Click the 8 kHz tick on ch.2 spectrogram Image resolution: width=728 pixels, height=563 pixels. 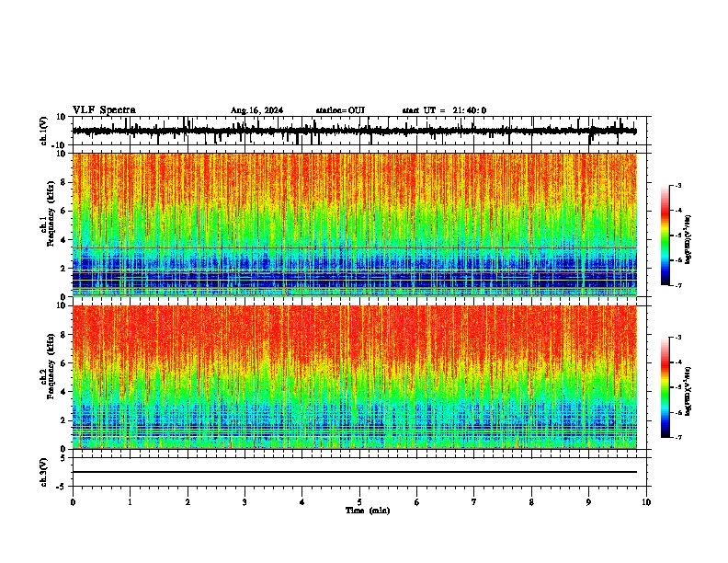tap(64, 335)
